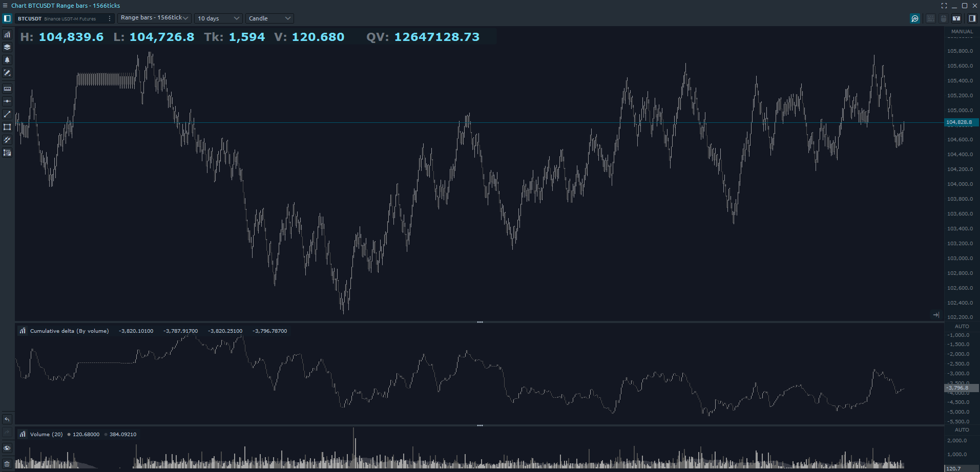Open the Range bars timeframe dropdown
The image size is (980, 472).
coord(154,18)
